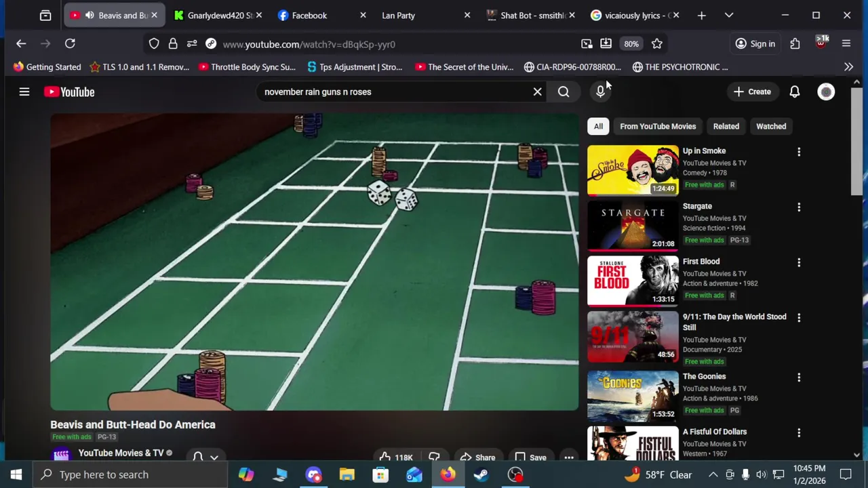Go to the YouTube home logo

click(69, 91)
